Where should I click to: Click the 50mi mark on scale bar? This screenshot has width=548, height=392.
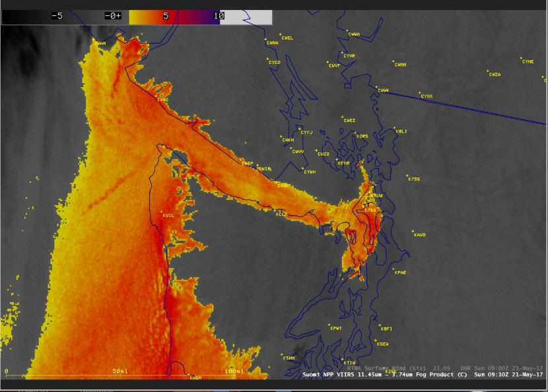pyautogui.click(x=120, y=371)
